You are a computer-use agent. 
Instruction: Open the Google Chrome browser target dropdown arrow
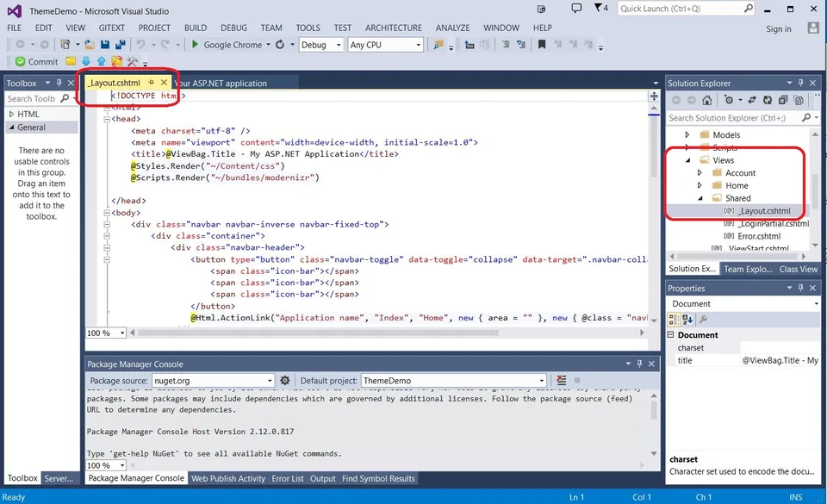[x=269, y=45]
